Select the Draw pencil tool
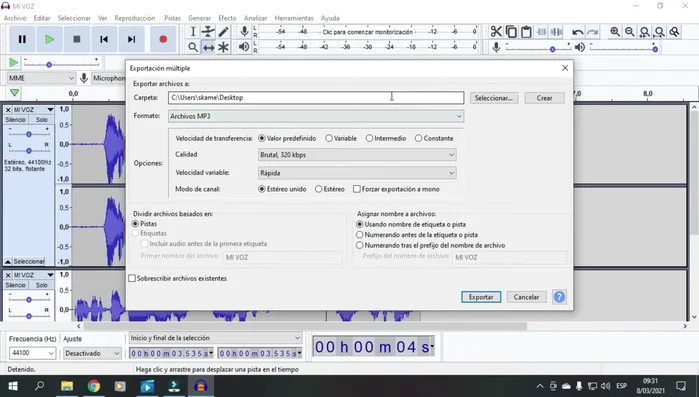 click(223, 32)
